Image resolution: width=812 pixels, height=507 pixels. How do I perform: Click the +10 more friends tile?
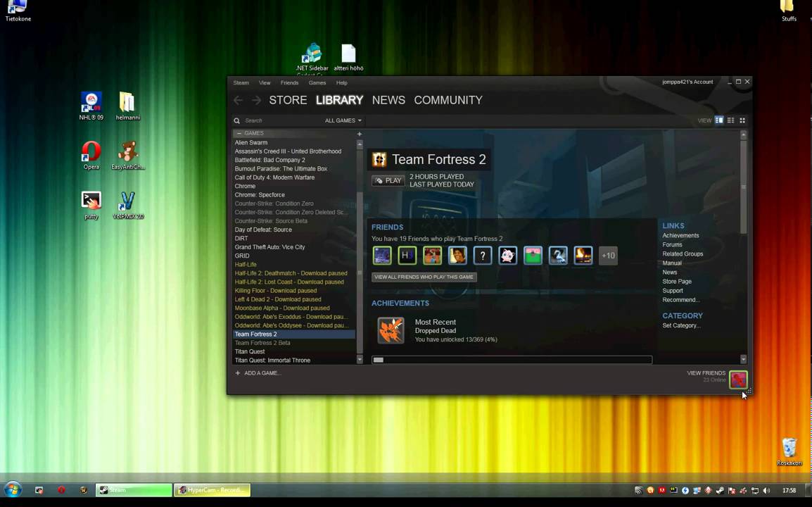coord(608,256)
